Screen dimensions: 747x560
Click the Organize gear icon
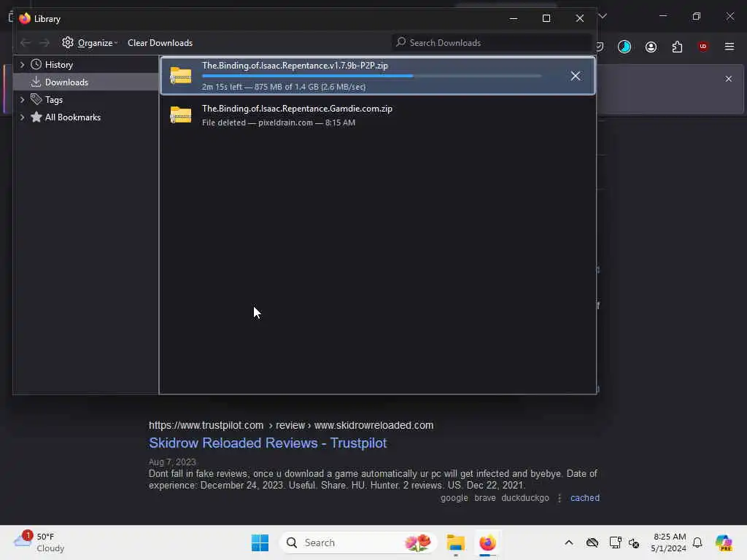[68, 42]
